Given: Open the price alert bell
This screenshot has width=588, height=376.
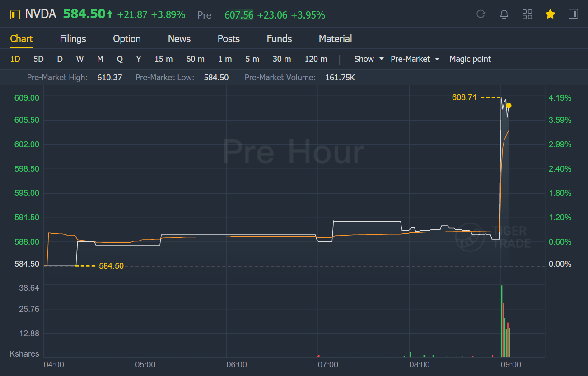Looking at the screenshot, I should click(504, 14).
